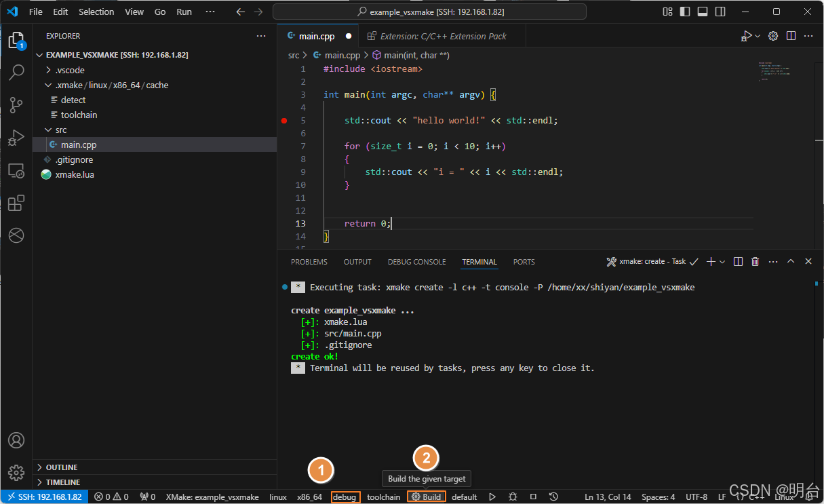Open editor settings gear icon beside run button
Viewport: 824px width, 504px height.
click(773, 36)
